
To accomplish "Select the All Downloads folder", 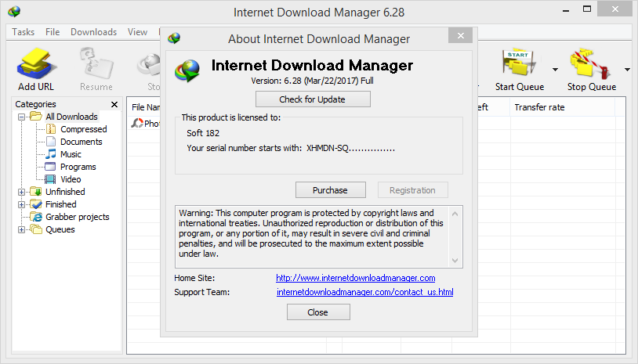I will (x=71, y=117).
